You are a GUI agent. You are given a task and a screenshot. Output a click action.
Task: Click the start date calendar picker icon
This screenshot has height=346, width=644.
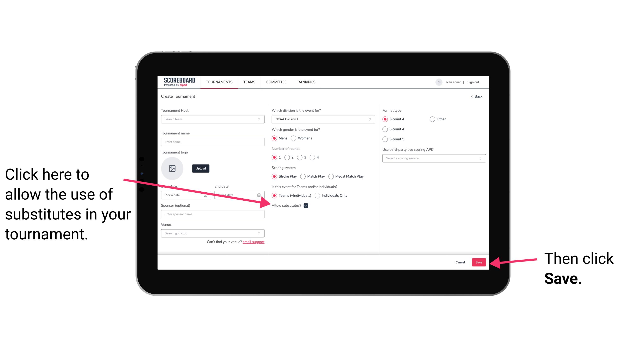point(206,195)
